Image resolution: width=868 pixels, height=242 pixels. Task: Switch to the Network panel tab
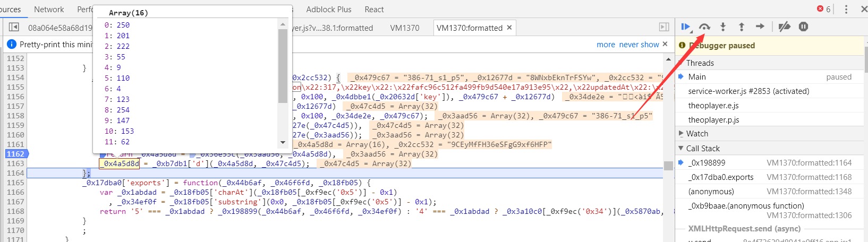(x=49, y=10)
